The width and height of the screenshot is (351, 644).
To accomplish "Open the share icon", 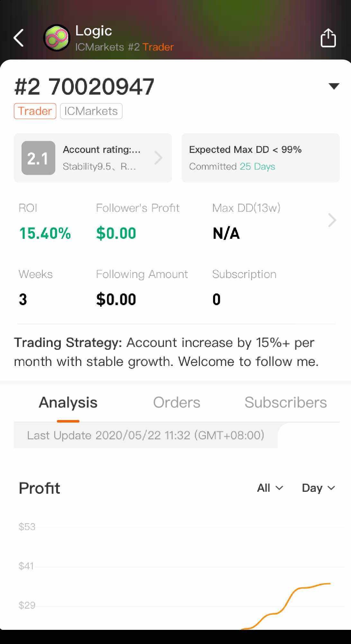I will pos(328,38).
